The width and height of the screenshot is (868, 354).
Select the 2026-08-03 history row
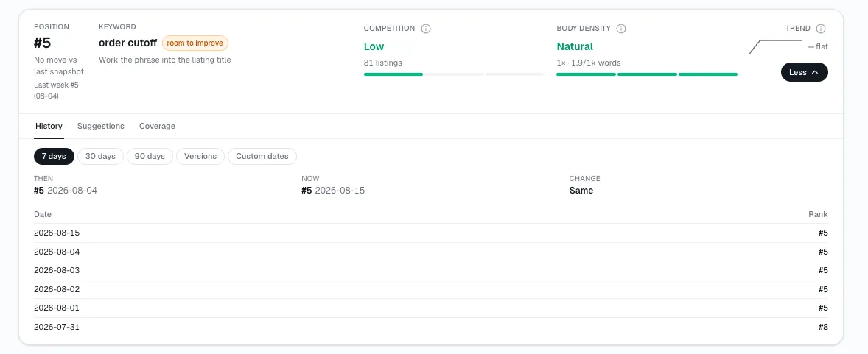pos(430,271)
